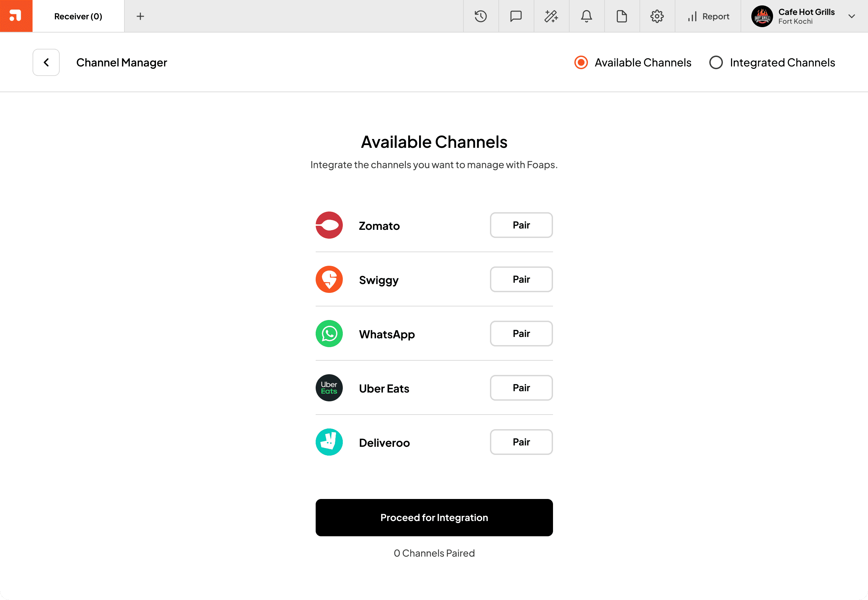Switch to the Receiver (0) tab

(78, 16)
